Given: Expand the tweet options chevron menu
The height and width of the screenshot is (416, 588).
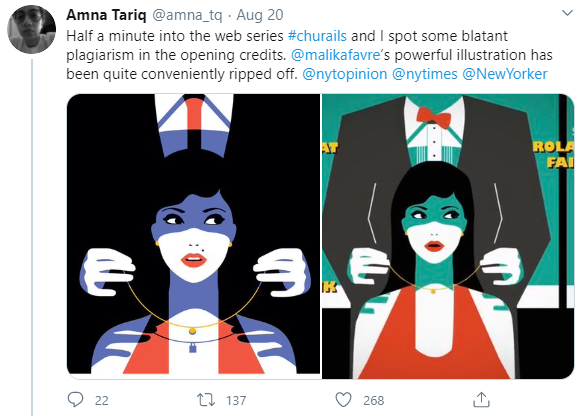Looking at the screenshot, I should [568, 13].
